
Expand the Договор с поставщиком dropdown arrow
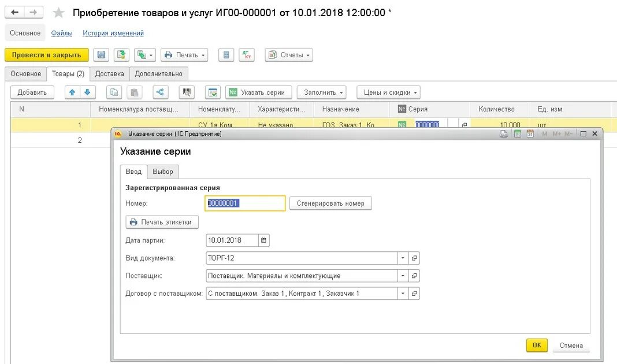point(403,294)
